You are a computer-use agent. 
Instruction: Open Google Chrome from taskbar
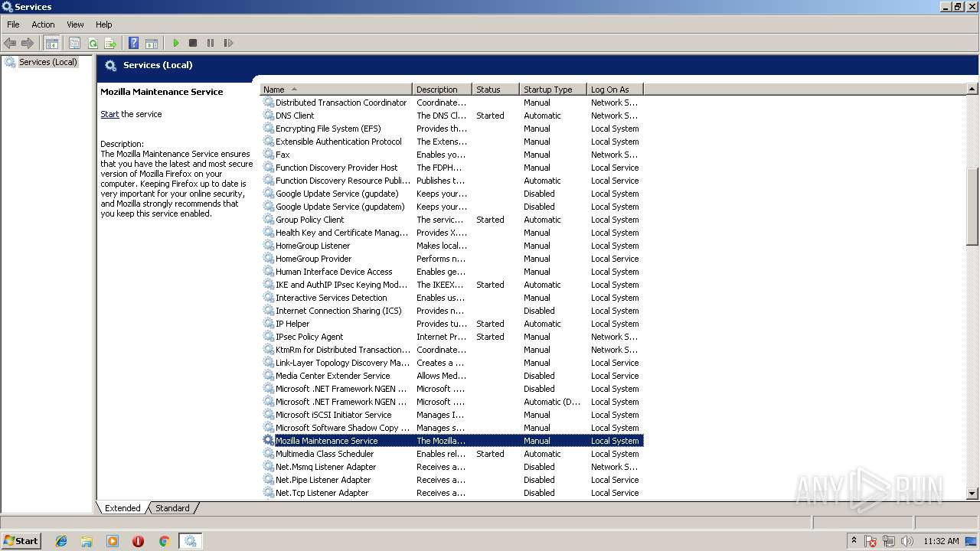click(164, 541)
